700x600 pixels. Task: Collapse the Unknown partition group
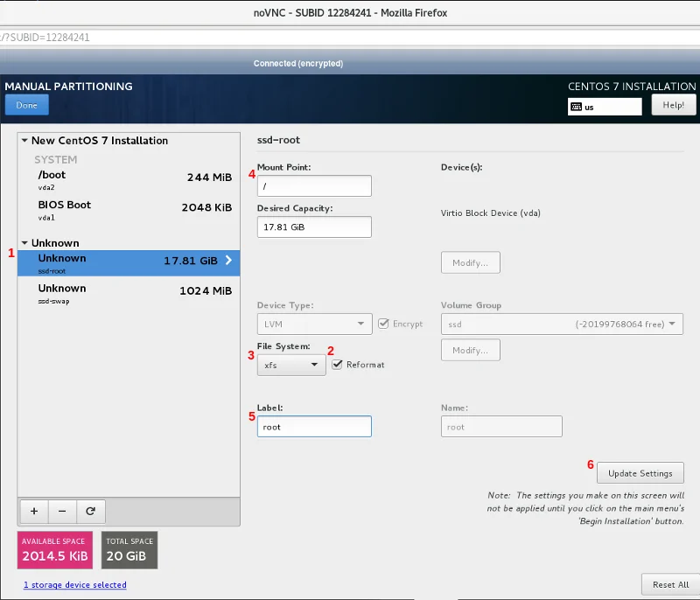pos(24,243)
